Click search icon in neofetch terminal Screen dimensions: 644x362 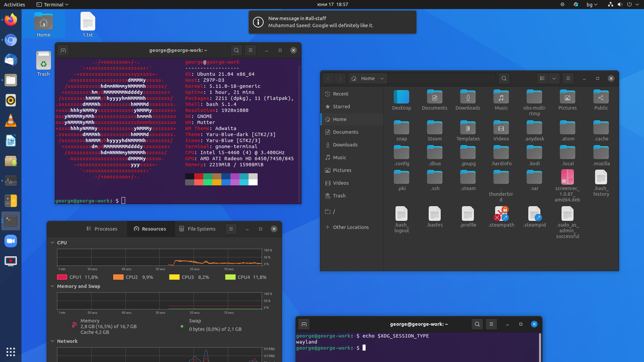pos(236,50)
